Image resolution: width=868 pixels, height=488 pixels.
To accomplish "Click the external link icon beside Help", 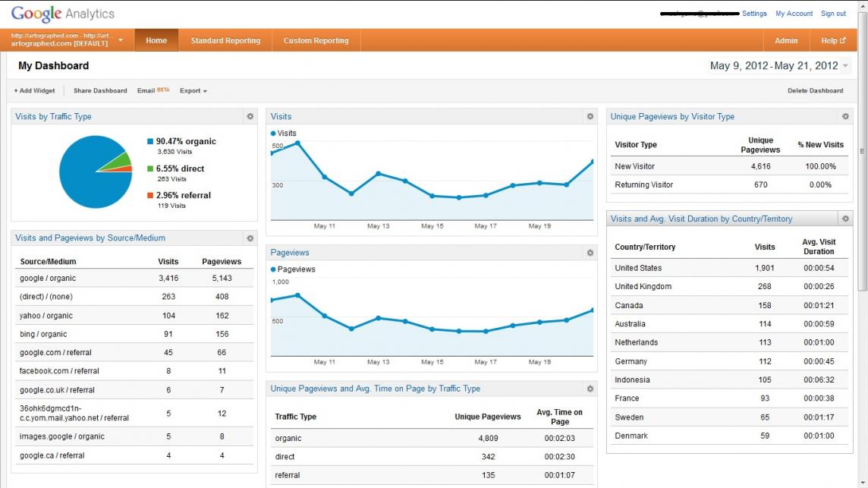I will pyautogui.click(x=842, y=40).
